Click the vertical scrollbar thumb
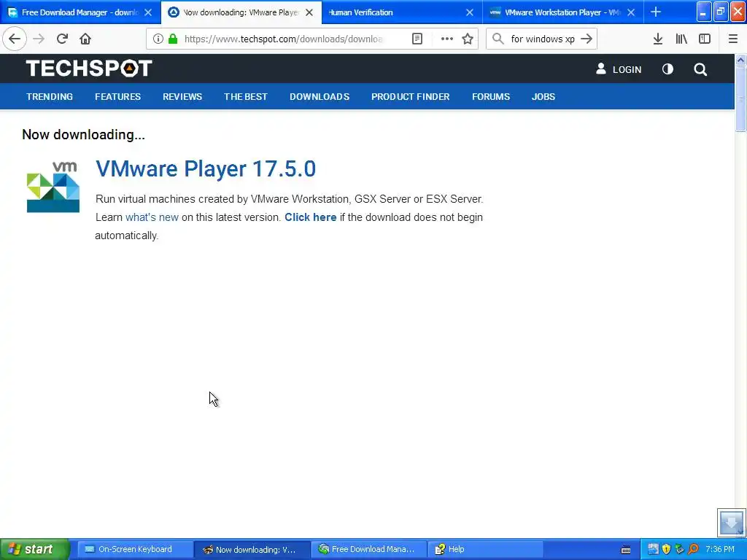Viewport: 747px width, 560px height. tap(741, 98)
